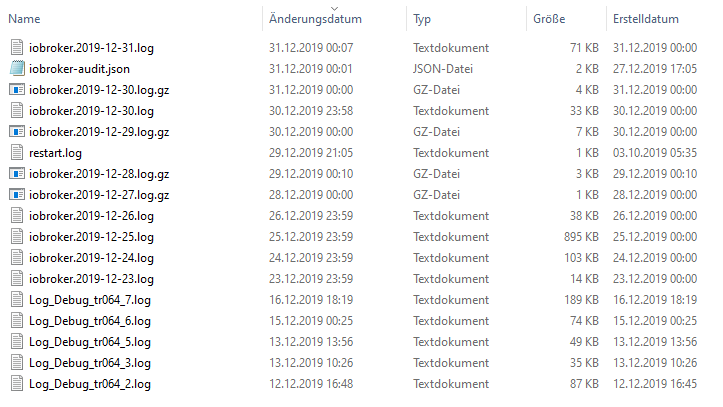This screenshot has width=723, height=407.
Task: Select the iobroker.2019-12-27.log.gz filename
Action: [x=99, y=194]
